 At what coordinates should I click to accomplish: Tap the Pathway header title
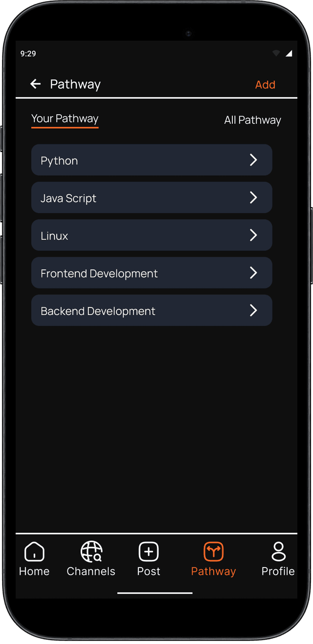coord(75,84)
